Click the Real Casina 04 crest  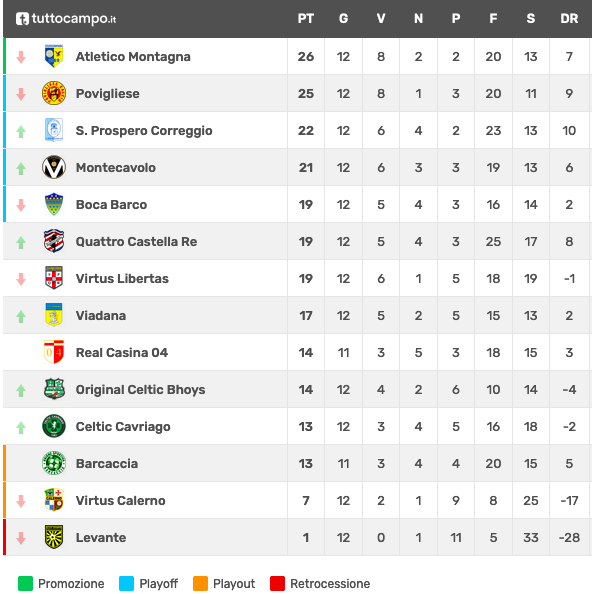pyautogui.click(x=54, y=352)
